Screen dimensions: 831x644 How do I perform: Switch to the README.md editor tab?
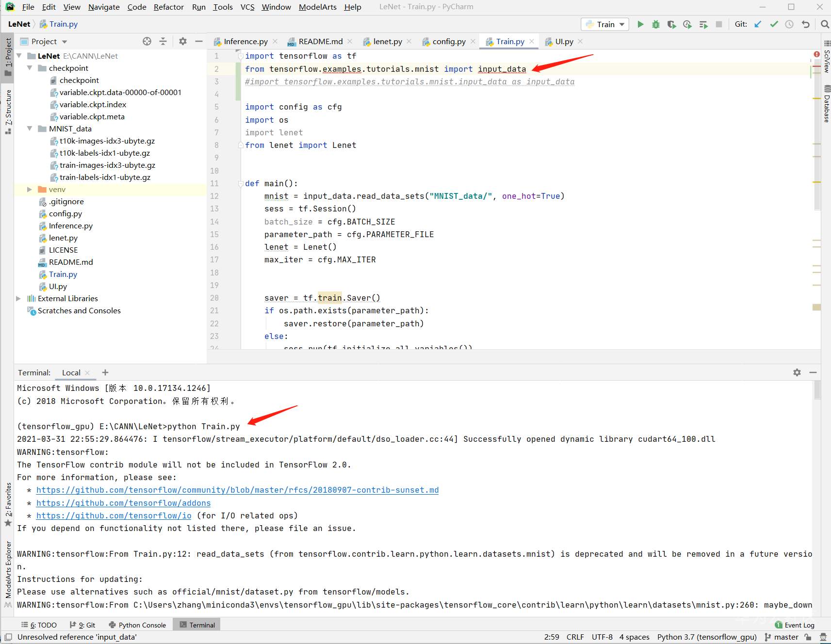pyautogui.click(x=320, y=41)
